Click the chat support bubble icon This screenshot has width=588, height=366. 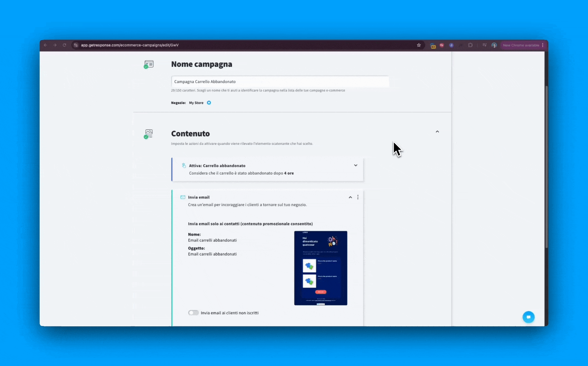point(528,317)
